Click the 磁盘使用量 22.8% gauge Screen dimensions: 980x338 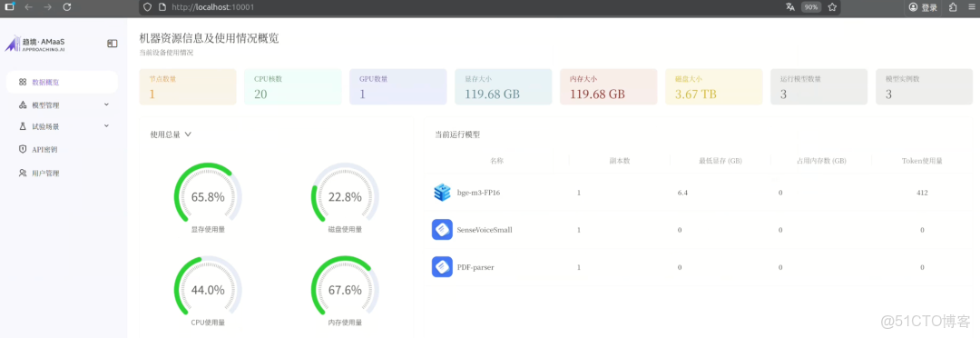[x=345, y=196]
